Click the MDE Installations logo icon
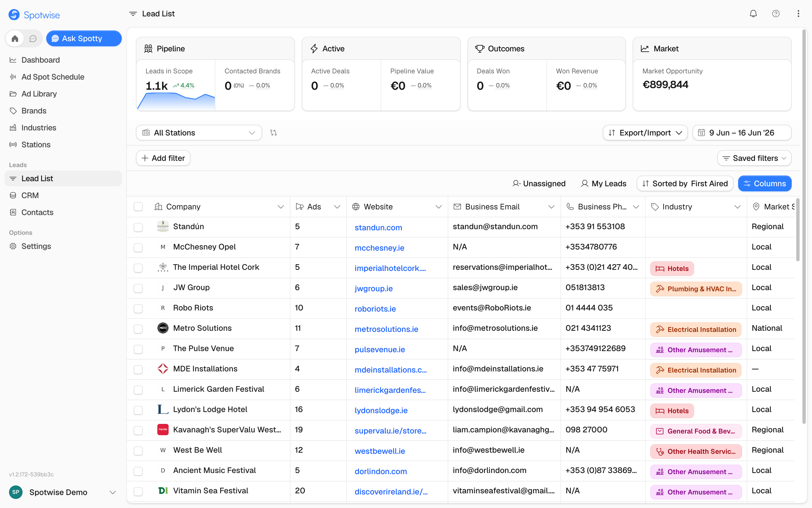Viewport: 812px width, 508px height. (x=163, y=369)
